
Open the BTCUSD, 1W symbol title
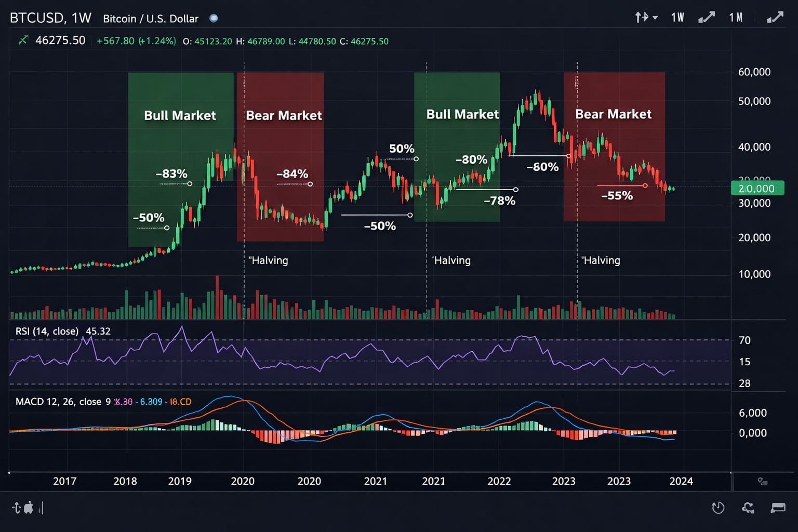[50, 18]
